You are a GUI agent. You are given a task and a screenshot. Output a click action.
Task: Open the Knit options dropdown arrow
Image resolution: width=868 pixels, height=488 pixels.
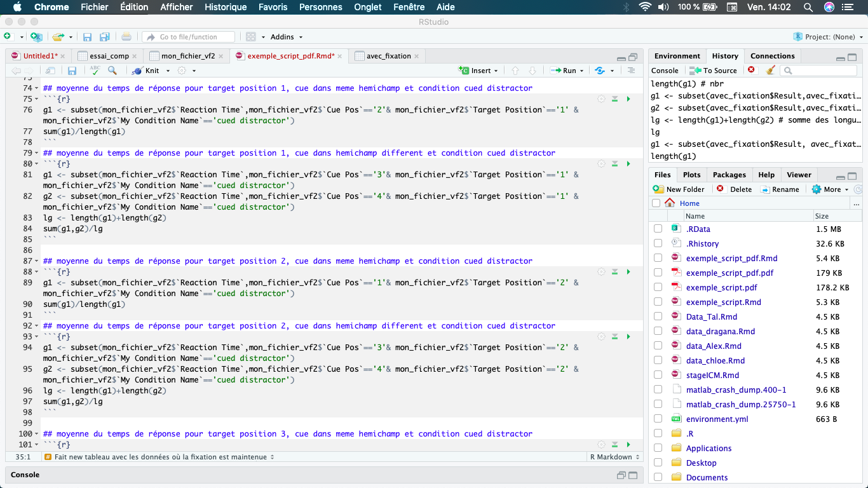tap(168, 71)
